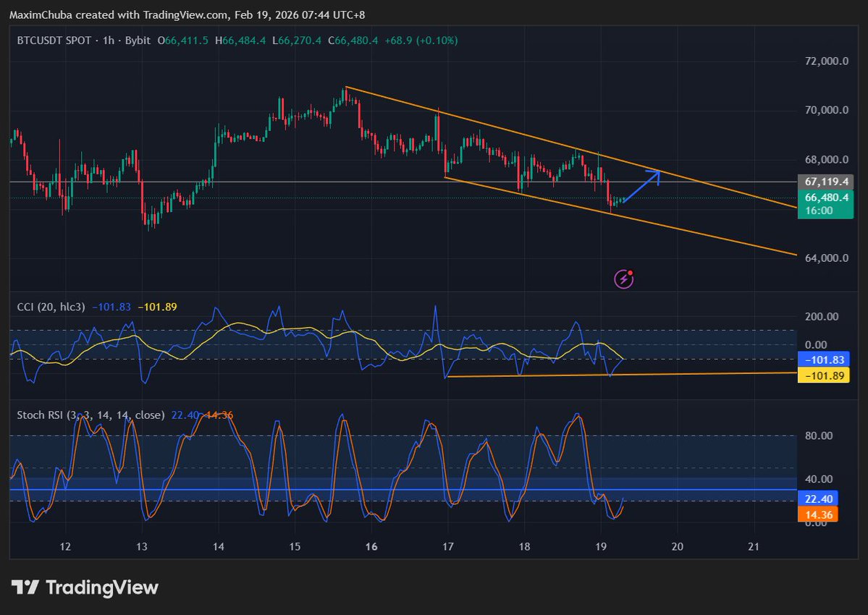Select the high value H66,484.4
The width and height of the screenshot is (868, 615).
coord(240,41)
